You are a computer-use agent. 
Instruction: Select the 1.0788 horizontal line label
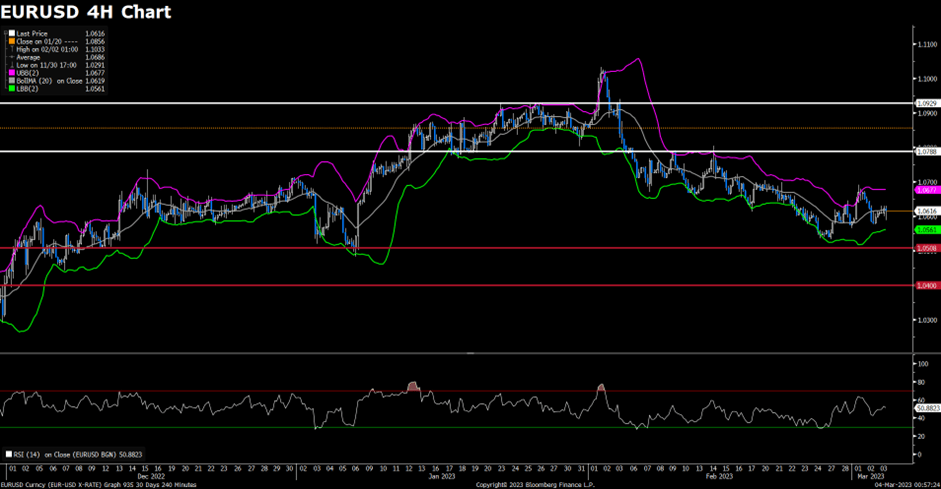pyautogui.click(x=926, y=151)
